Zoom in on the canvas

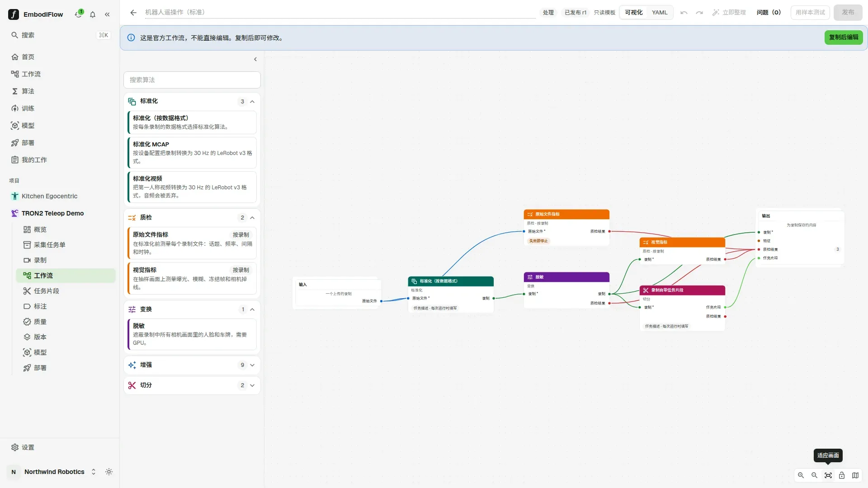(801, 475)
